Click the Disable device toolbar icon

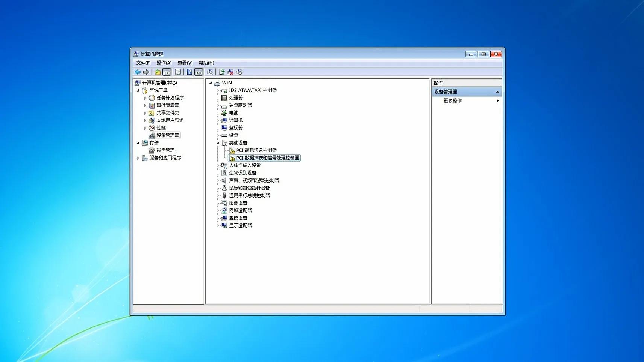coord(239,72)
